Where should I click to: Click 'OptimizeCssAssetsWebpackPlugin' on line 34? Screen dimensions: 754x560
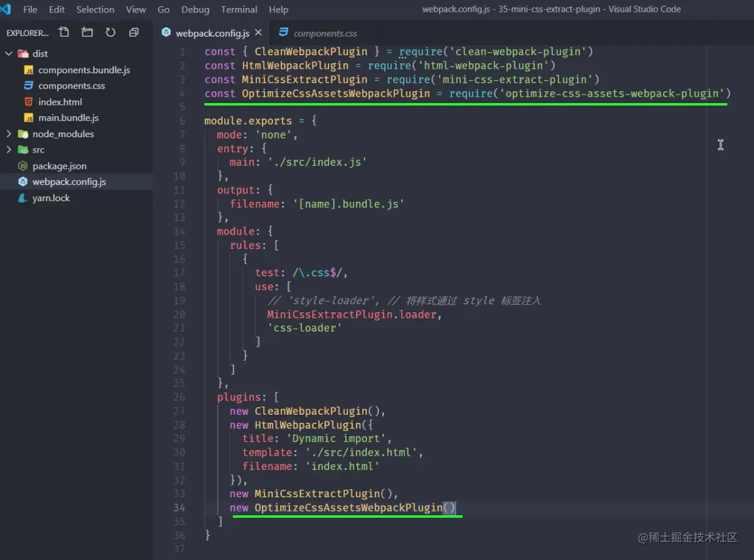[348, 508]
